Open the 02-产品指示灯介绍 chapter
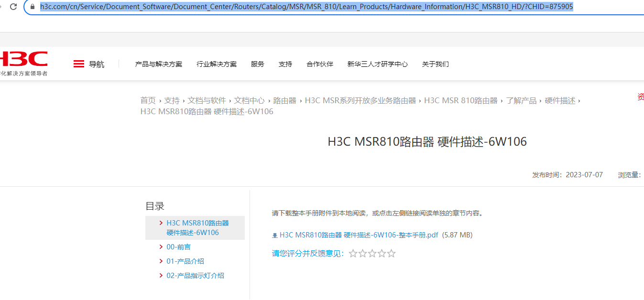644x300 pixels. click(195, 276)
